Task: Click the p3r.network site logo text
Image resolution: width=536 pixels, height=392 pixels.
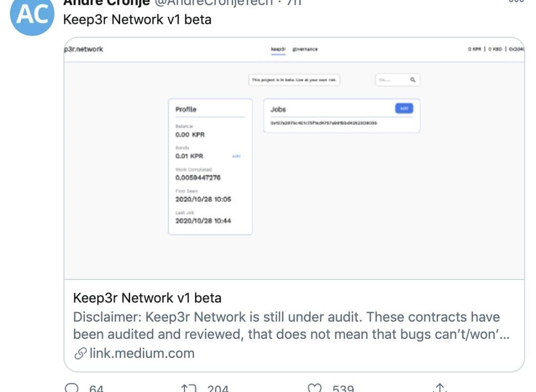Action: (x=84, y=49)
